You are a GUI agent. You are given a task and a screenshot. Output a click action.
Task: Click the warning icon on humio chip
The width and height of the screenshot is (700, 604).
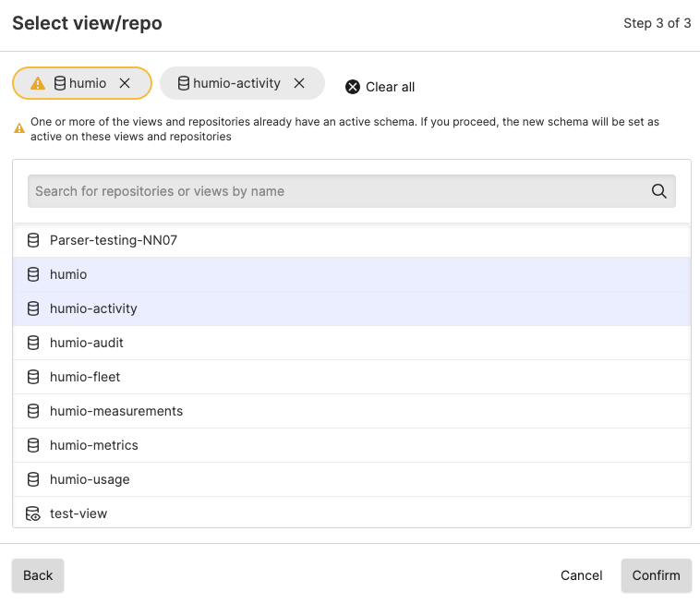pos(37,83)
